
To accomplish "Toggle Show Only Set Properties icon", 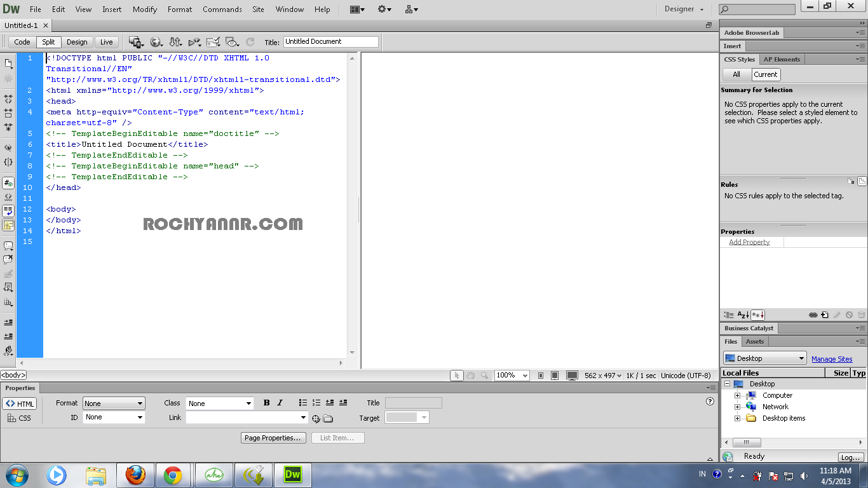I will [x=757, y=315].
